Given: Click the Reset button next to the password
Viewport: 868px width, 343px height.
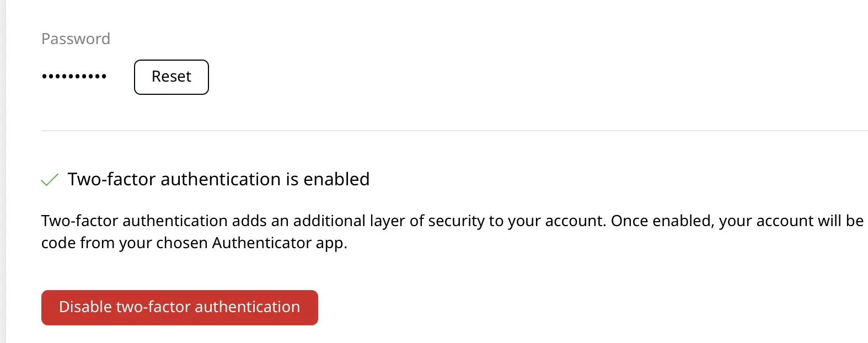Looking at the screenshot, I should tap(171, 77).
